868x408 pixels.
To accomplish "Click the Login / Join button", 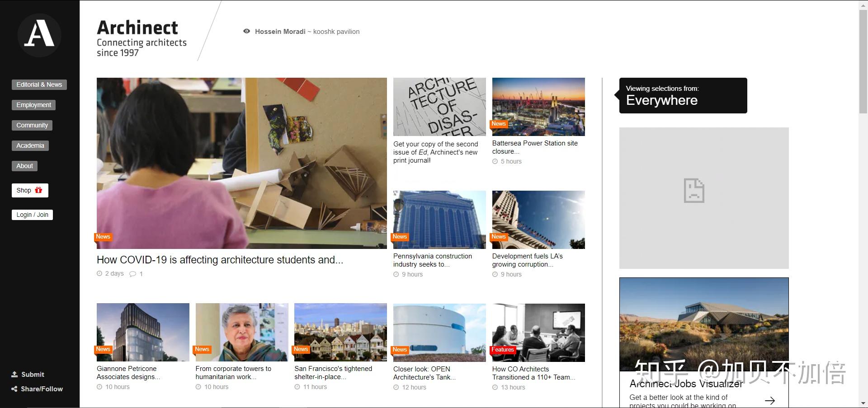I will coord(32,215).
